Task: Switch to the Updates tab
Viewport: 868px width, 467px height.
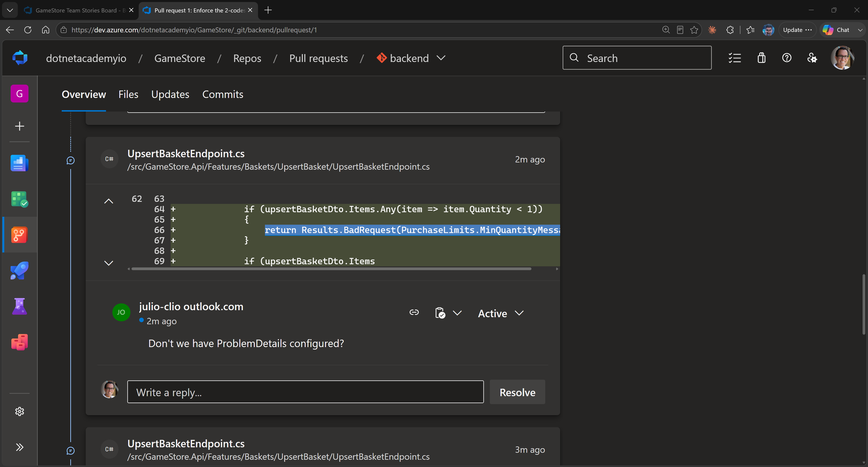Action: [170, 94]
